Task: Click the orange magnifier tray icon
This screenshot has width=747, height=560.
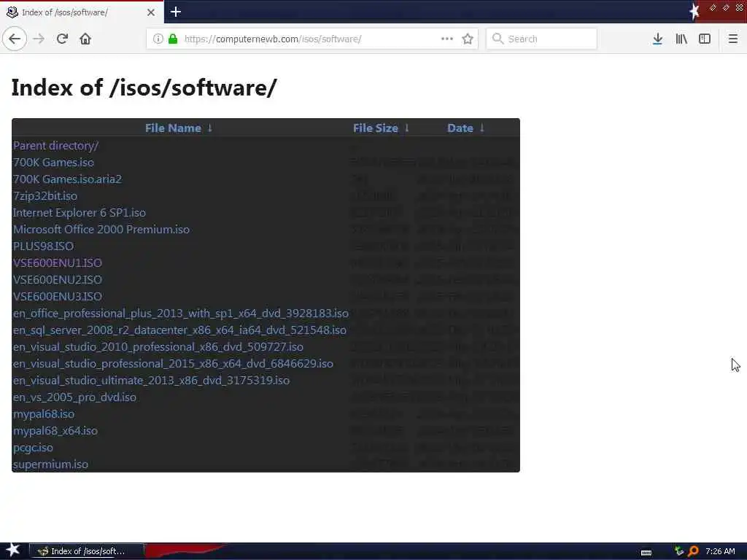Action: (x=693, y=551)
